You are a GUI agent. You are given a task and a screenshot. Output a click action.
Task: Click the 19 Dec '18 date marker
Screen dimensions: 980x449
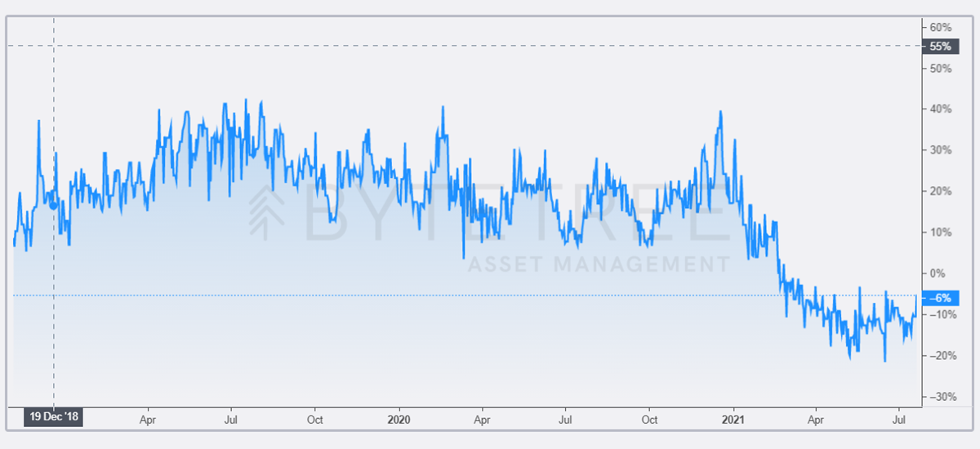point(53,416)
